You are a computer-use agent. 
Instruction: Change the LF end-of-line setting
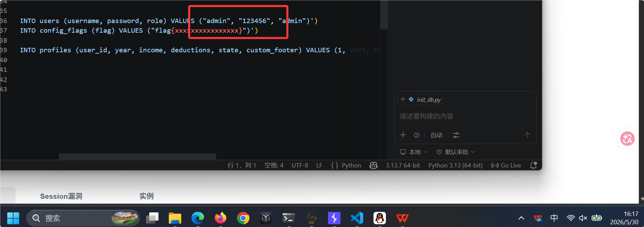[319, 165]
